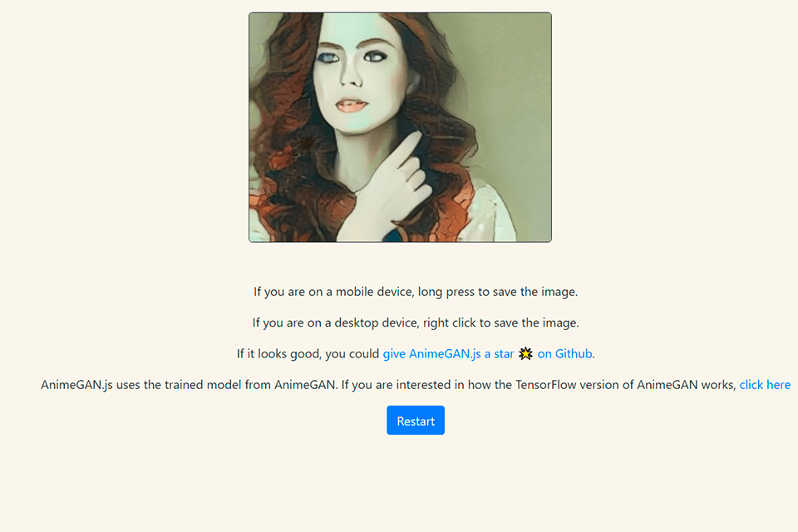Click the mobile device long press instruction
This screenshot has width=798, height=532.
[416, 292]
